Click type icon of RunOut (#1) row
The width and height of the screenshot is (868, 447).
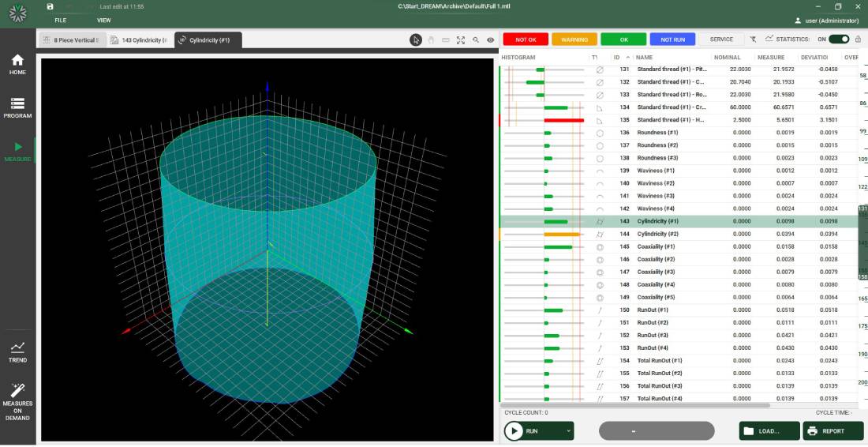(600, 310)
